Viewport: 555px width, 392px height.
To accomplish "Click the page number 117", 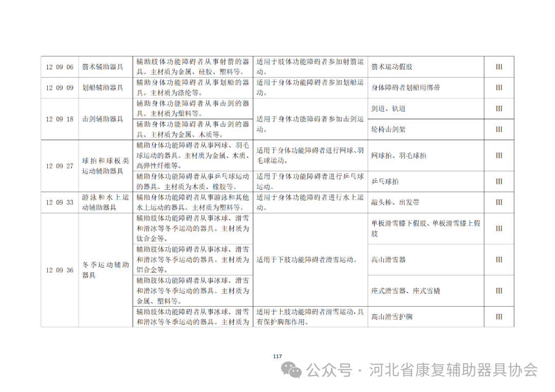I will coord(277,355).
